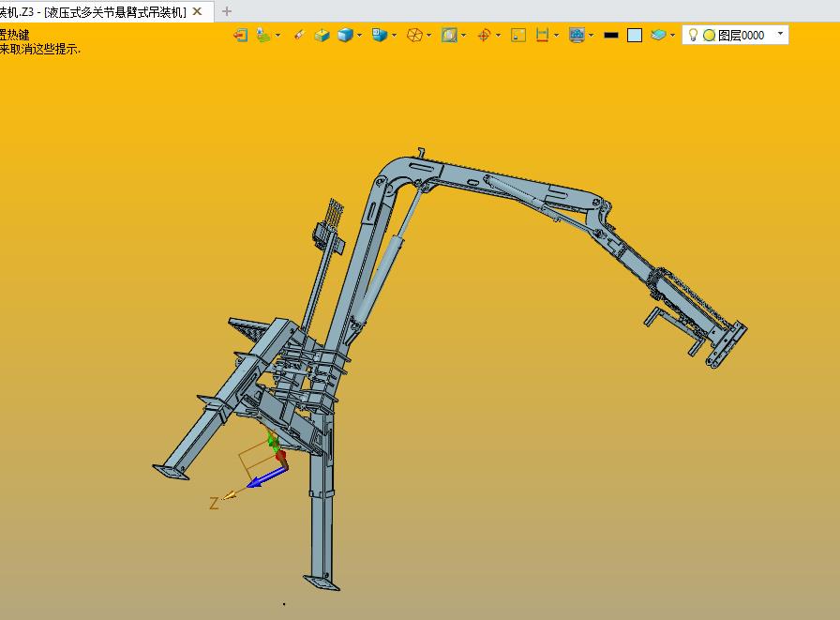Click the eraser/blank tool icon
The width and height of the screenshot is (840, 620).
[299, 35]
